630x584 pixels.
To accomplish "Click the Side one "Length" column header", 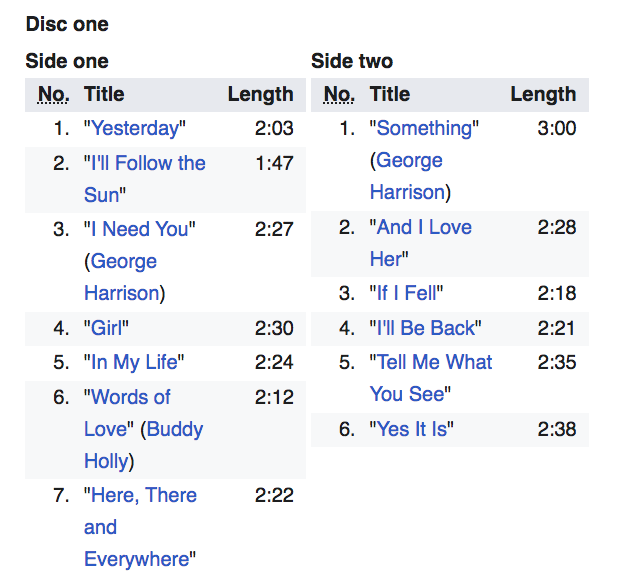I will click(260, 95).
